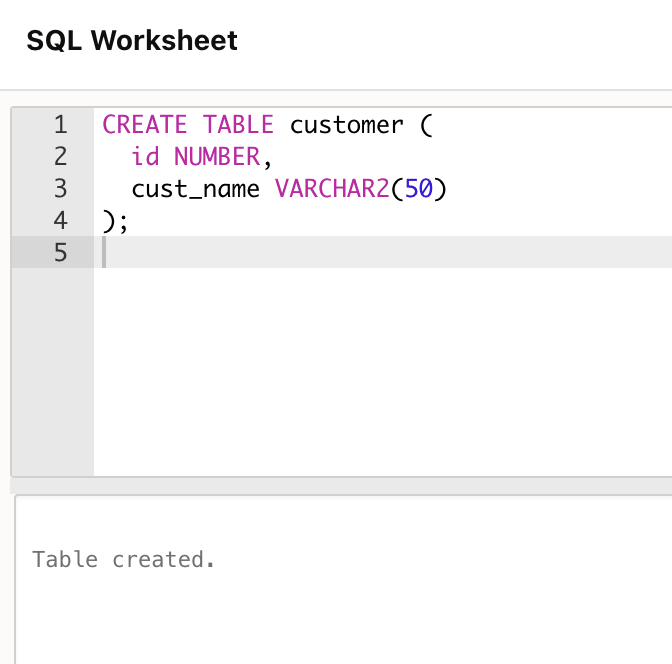Click the SQL Worksheet heading

[132, 41]
